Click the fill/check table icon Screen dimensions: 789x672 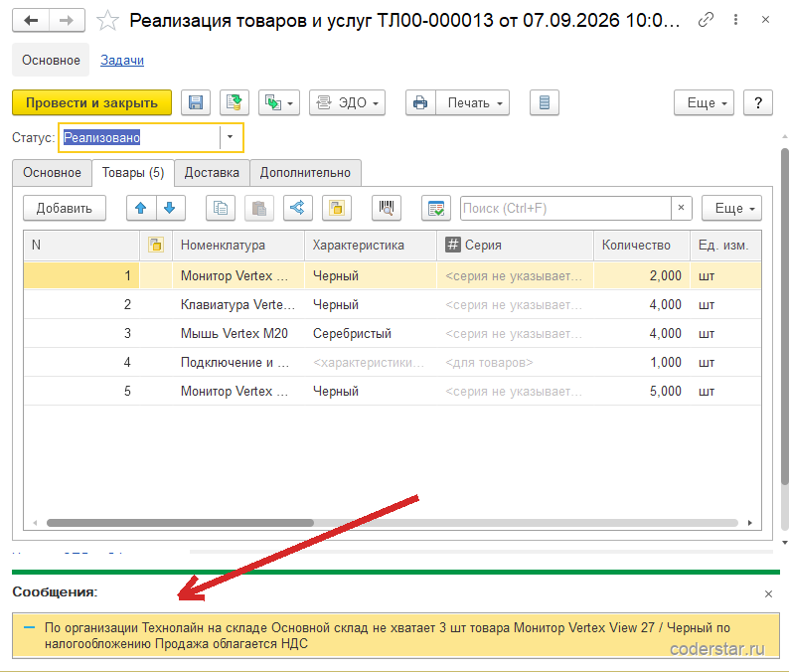click(436, 208)
